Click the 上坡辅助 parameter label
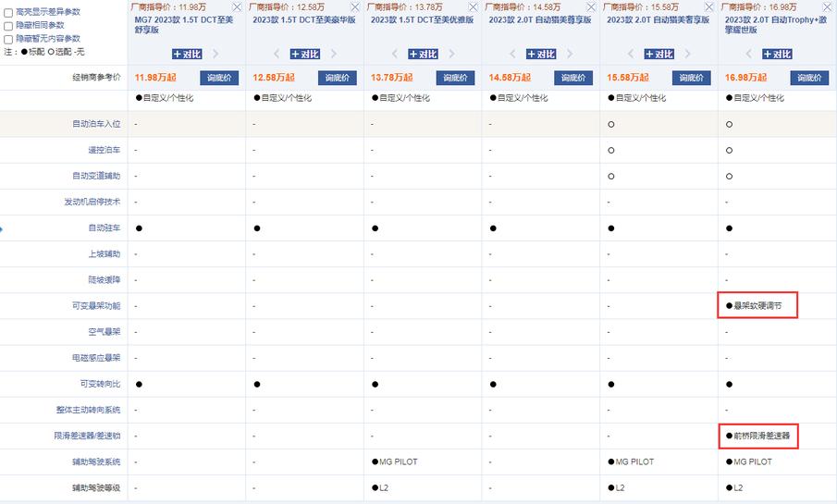The image size is (837, 504). tap(105, 254)
